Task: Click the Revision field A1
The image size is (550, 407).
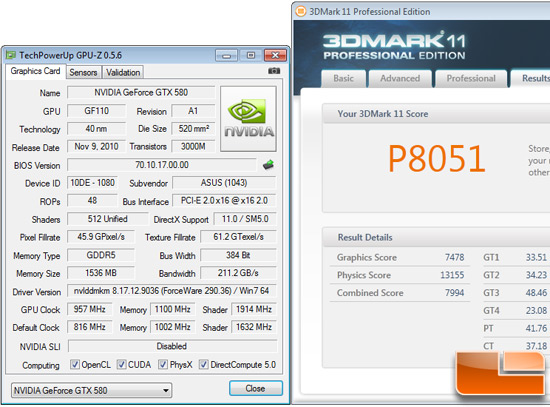Action: (x=193, y=111)
